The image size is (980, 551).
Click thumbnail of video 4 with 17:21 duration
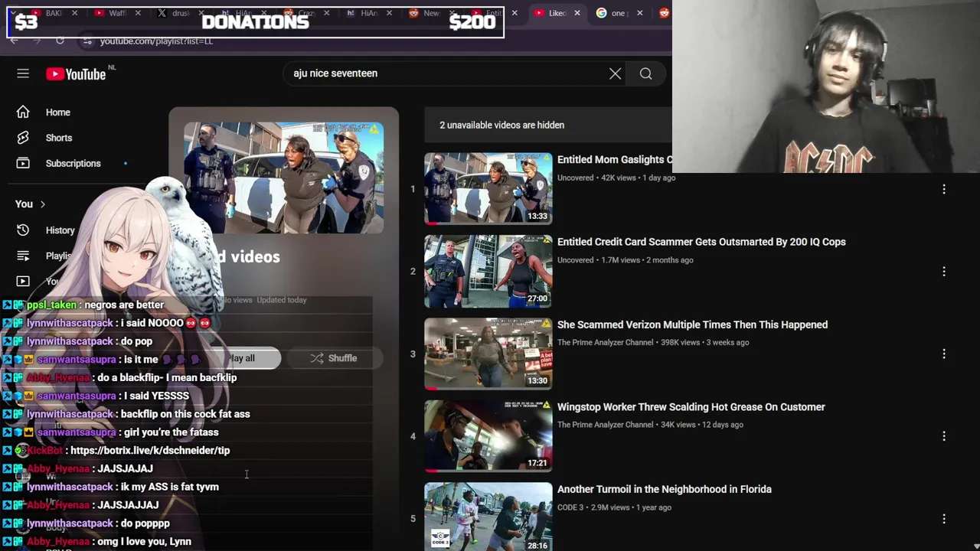488,436
